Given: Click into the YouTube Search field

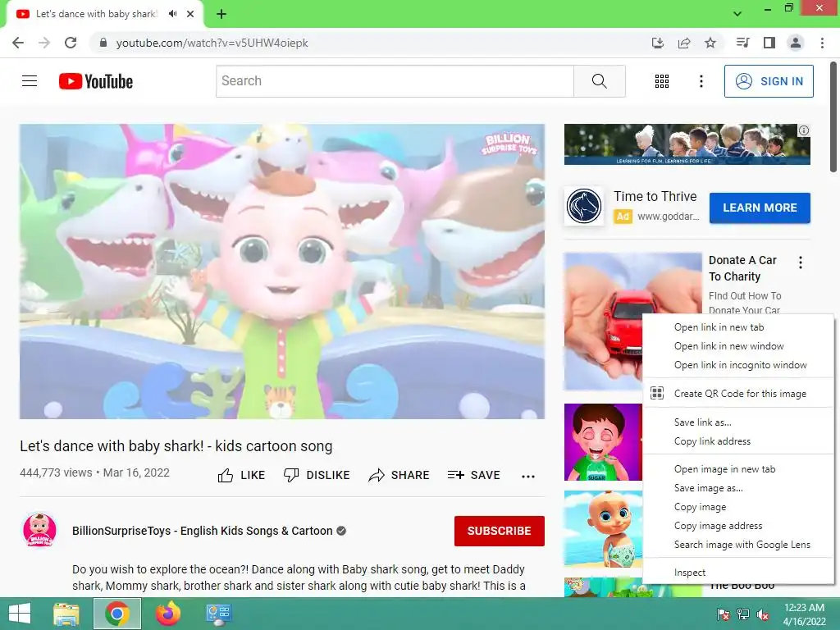Looking at the screenshot, I should (395, 81).
